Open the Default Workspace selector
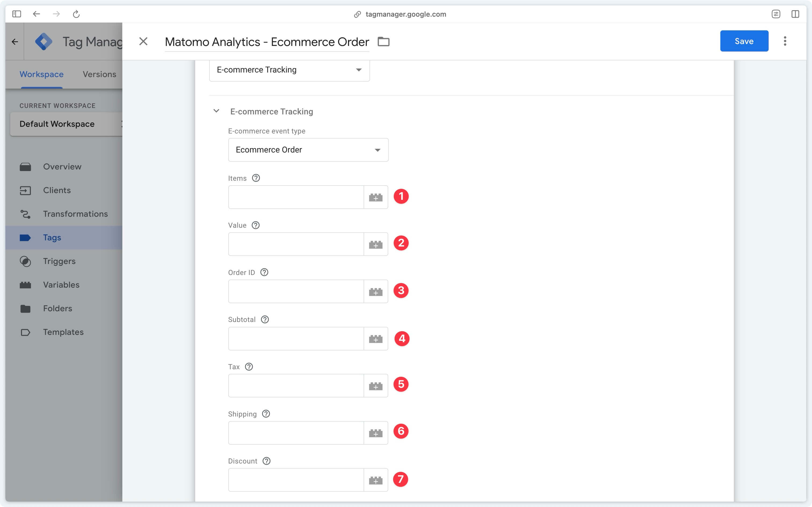The width and height of the screenshot is (812, 507). [66, 124]
